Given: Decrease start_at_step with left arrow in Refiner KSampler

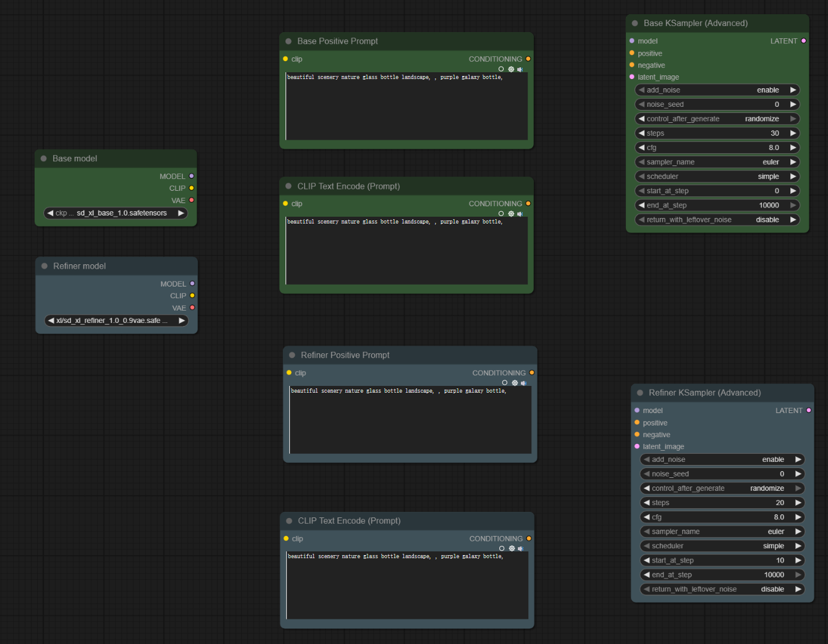Looking at the screenshot, I should (646, 561).
